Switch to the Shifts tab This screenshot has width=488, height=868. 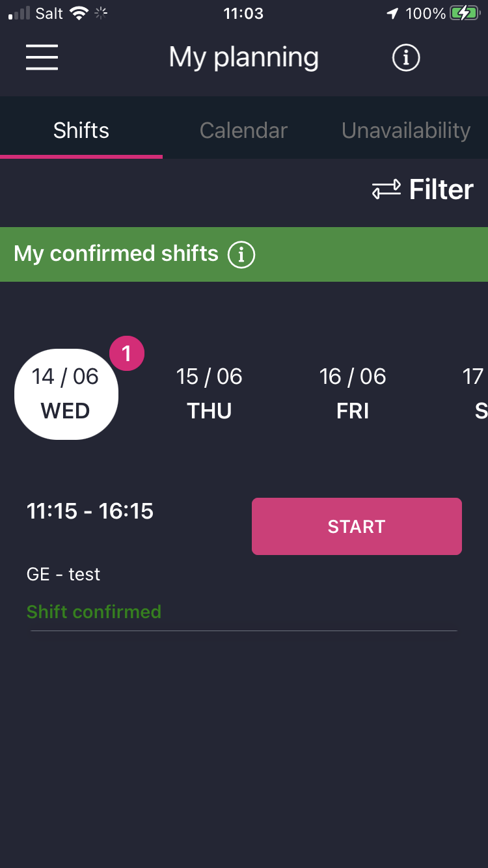81,130
